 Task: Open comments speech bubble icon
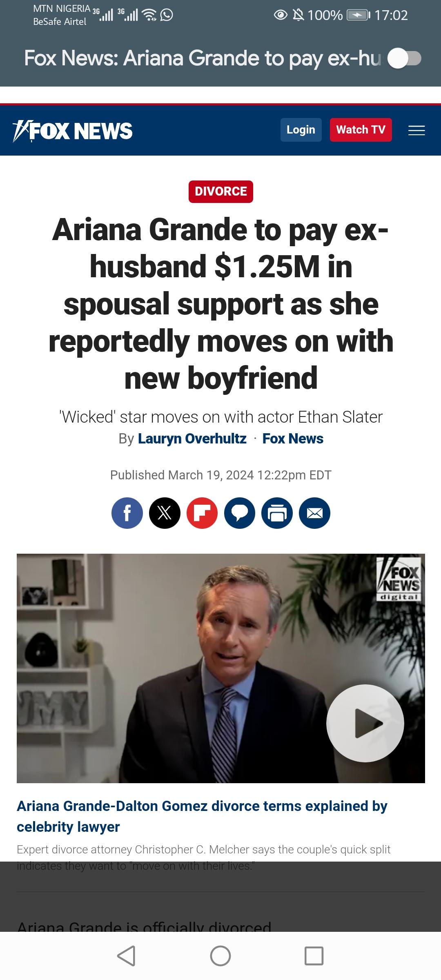click(x=240, y=513)
